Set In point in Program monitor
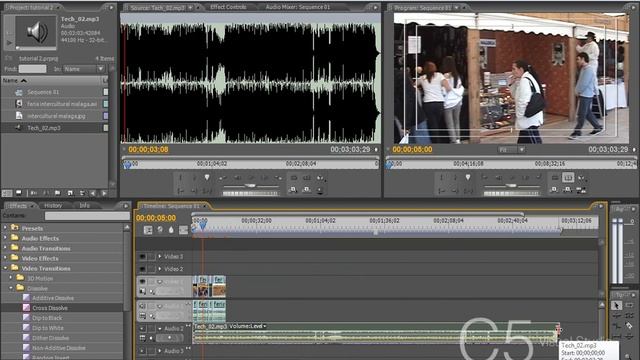The width and height of the screenshot is (640, 360). tap(442, 178)
